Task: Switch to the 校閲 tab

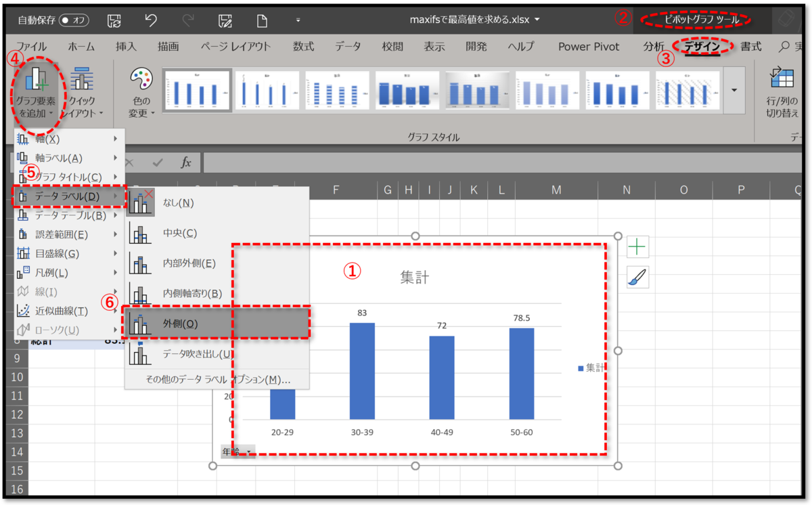Action: (x=392, y=47)
